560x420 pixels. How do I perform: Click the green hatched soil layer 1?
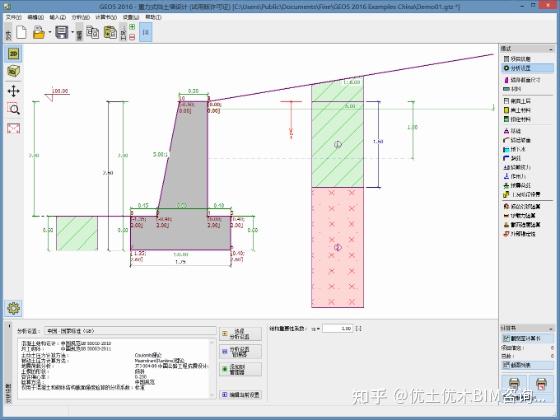[338, 144]
